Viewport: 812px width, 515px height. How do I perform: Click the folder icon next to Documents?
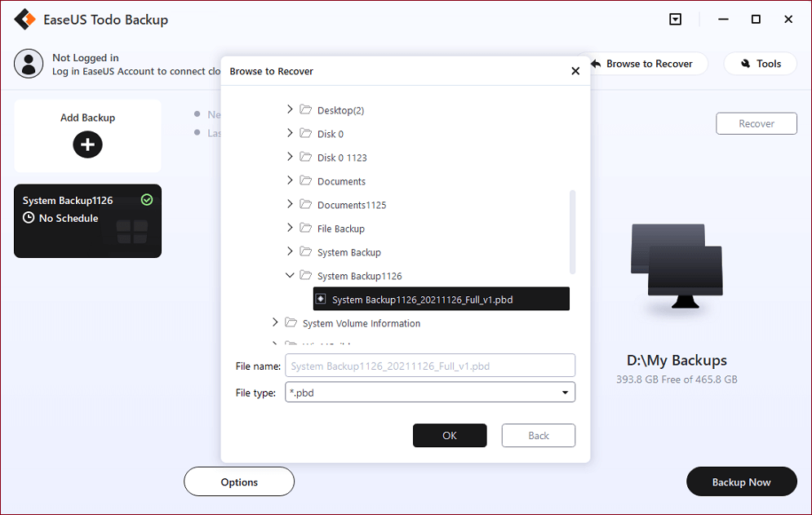pos(306,181)
